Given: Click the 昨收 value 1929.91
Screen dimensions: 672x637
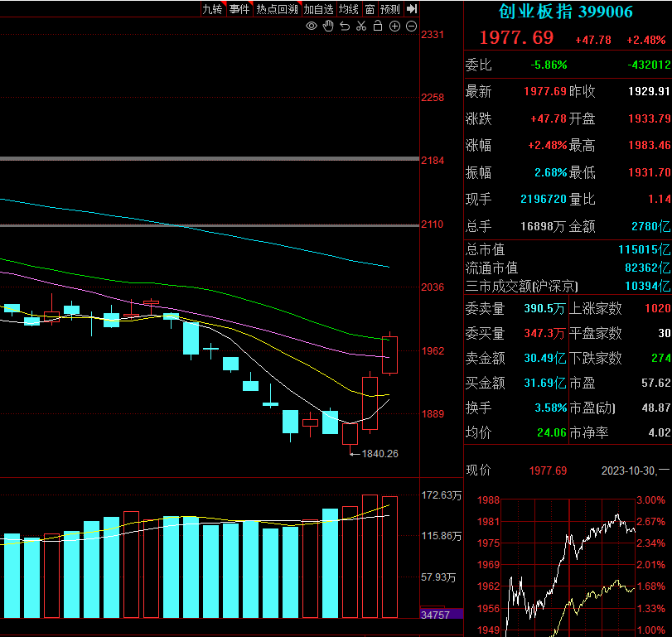Looking at the screenshot, I should pos(649,91).
